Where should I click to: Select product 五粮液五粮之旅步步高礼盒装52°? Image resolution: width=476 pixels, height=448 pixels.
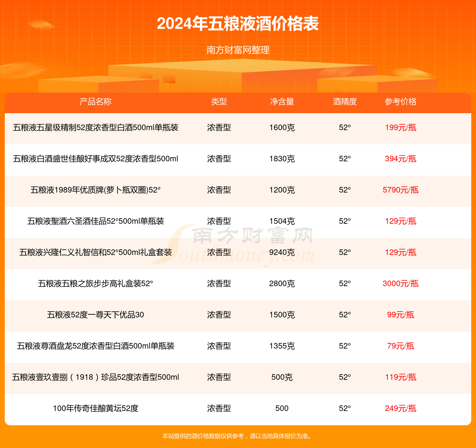click(x=95, y=284)
